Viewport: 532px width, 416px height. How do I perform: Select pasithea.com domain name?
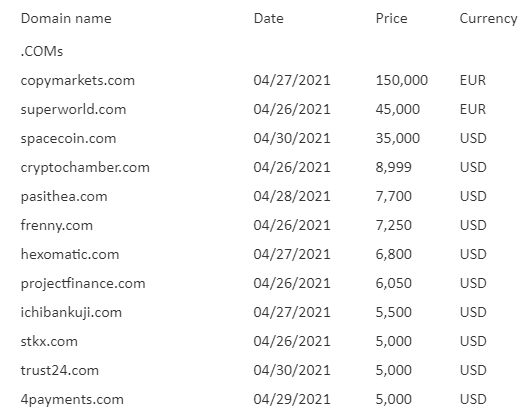click(64, 196)
